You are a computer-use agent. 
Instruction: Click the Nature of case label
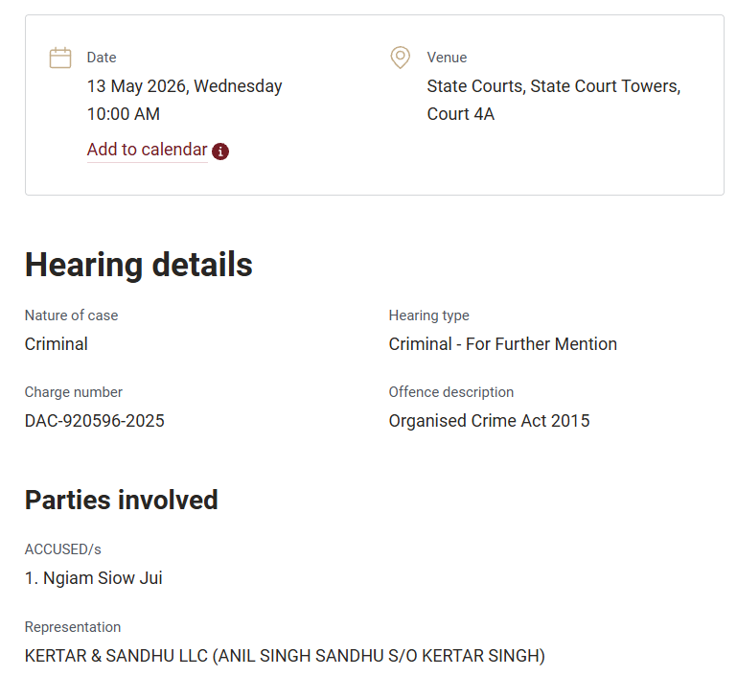72,315
